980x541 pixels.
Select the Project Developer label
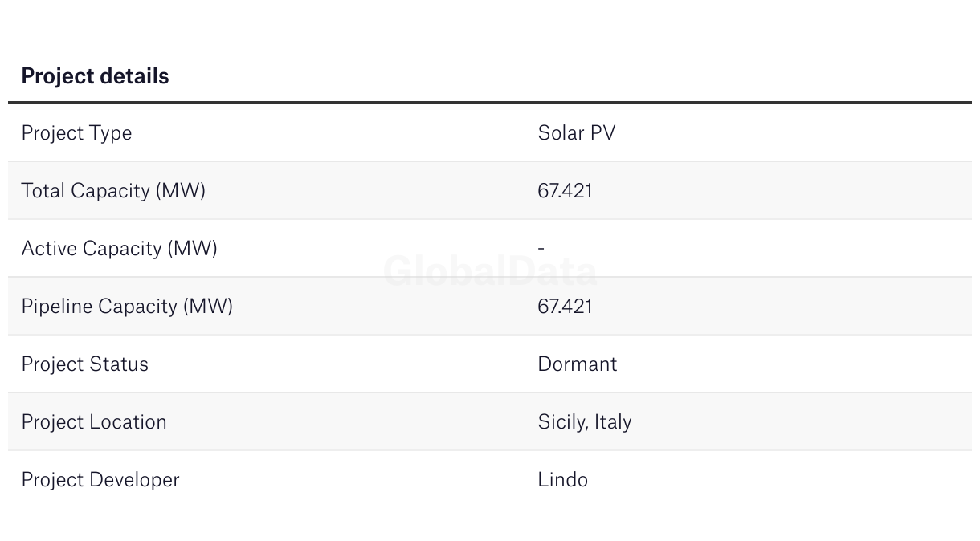click(100, 480)
